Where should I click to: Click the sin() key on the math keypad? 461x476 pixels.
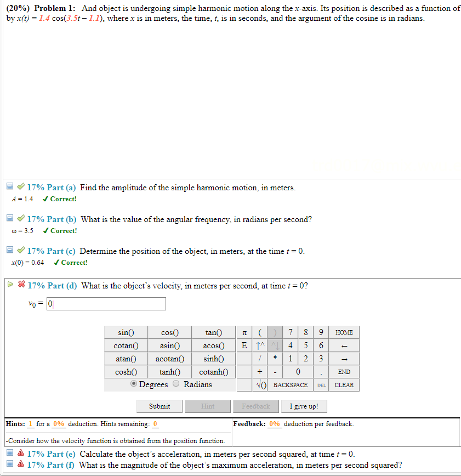click(126, 332)
